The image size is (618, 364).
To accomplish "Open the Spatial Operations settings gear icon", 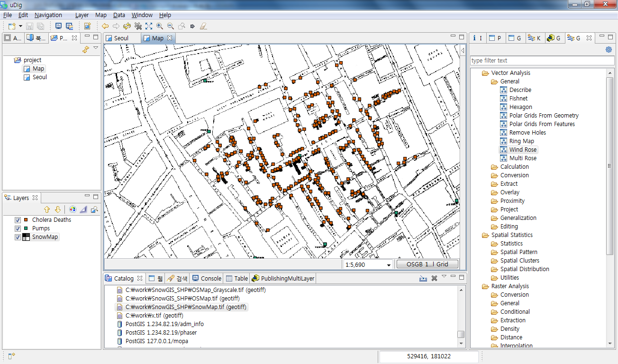I will 609,49.
